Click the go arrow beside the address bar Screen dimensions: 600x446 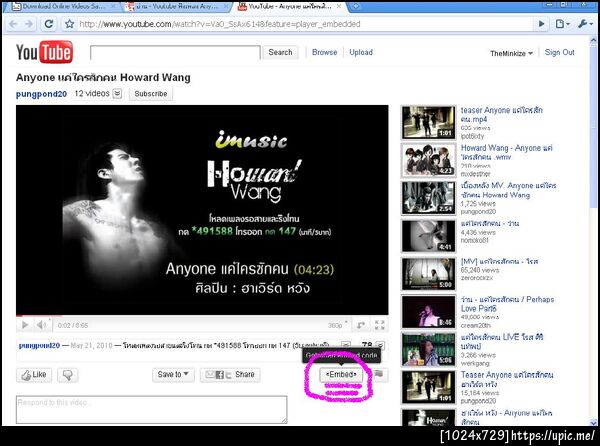click(x=541, y=24)
